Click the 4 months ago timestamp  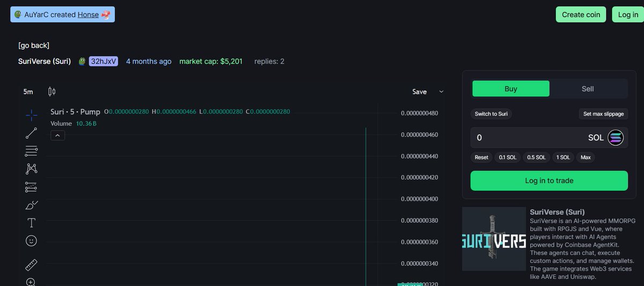pos(149,61)
